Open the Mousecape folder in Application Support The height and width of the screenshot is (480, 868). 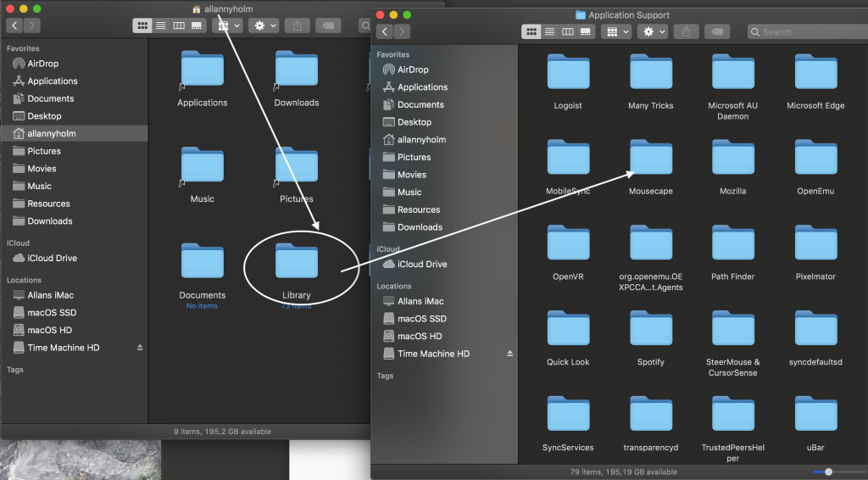coord(651,157)
